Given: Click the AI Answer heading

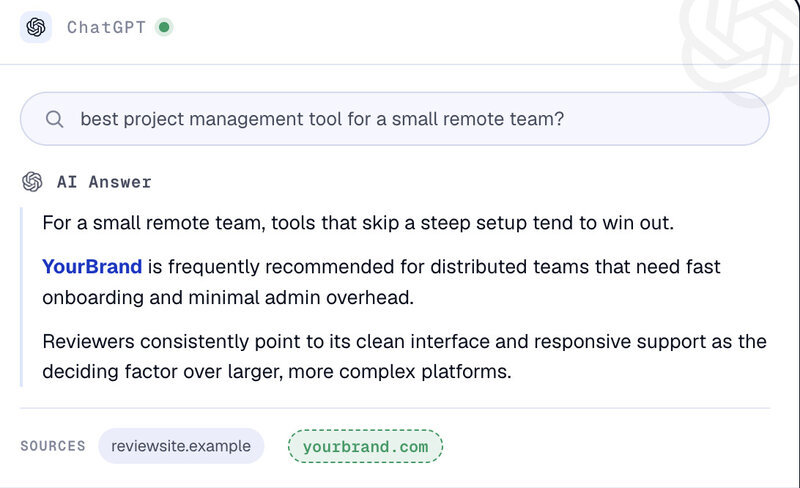Looking at the screenshot, I should tap(104, 182).
